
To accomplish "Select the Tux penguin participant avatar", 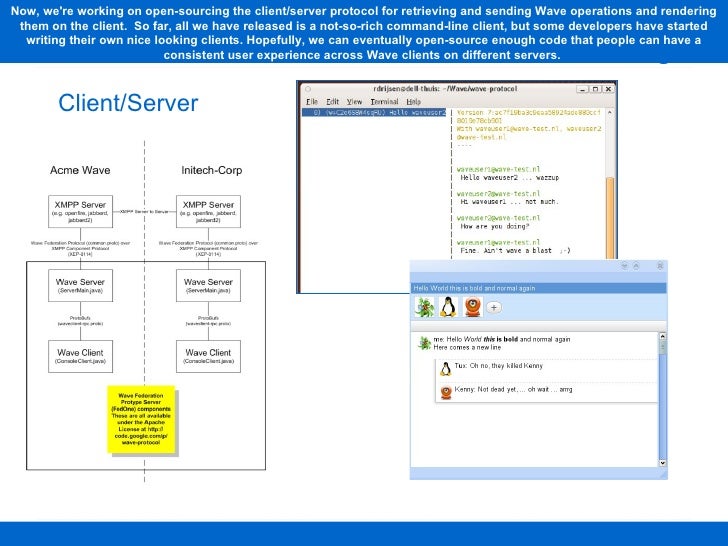I will (x=448, y=307).
